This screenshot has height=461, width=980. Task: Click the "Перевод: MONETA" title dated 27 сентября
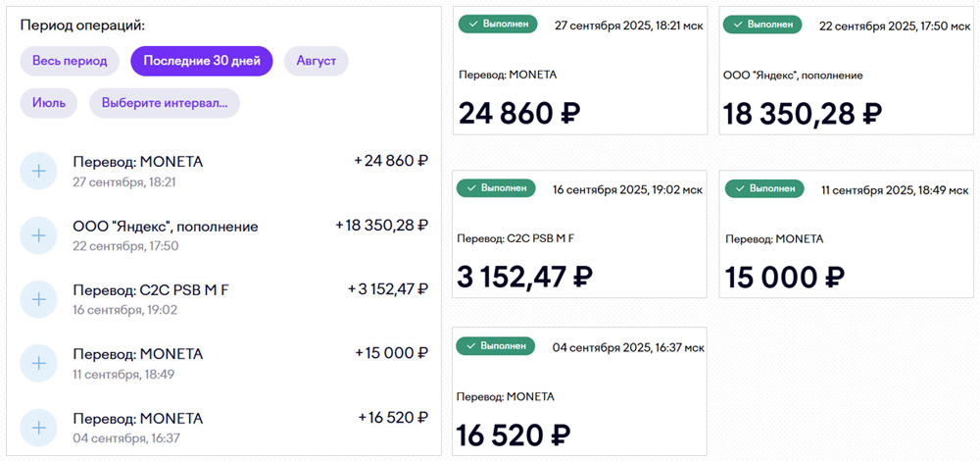tap(137, 162)
